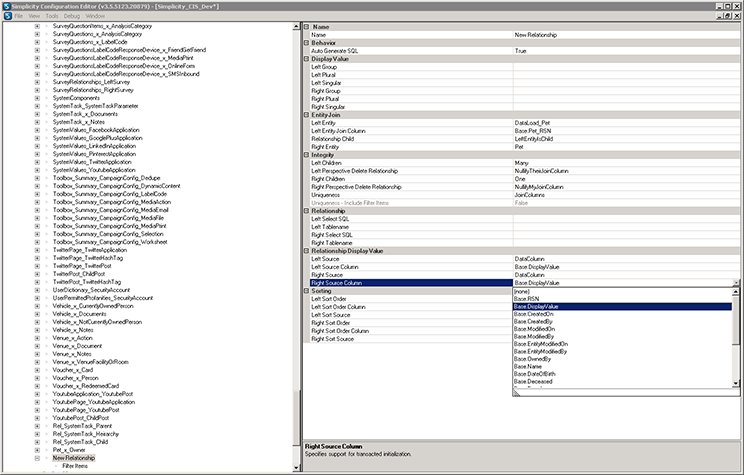
Task: Click tree panel scroll-down arrow
Action: tap(297, 468)
